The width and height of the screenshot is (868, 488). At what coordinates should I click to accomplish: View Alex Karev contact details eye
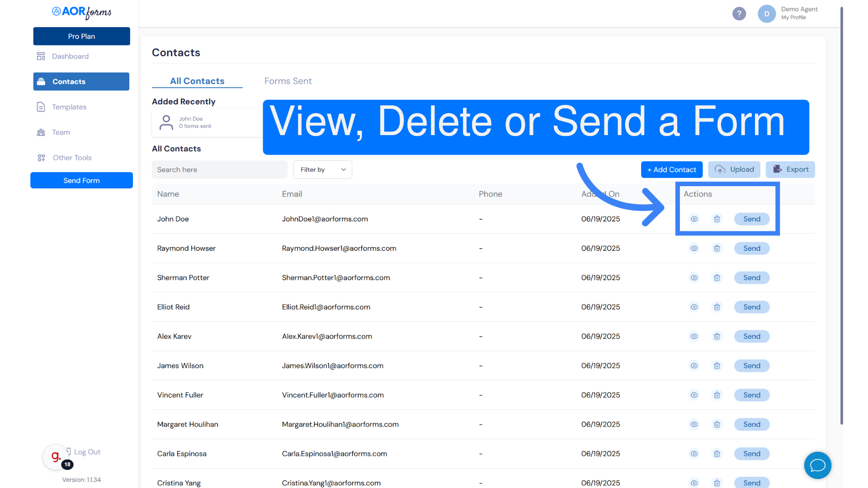694,337
